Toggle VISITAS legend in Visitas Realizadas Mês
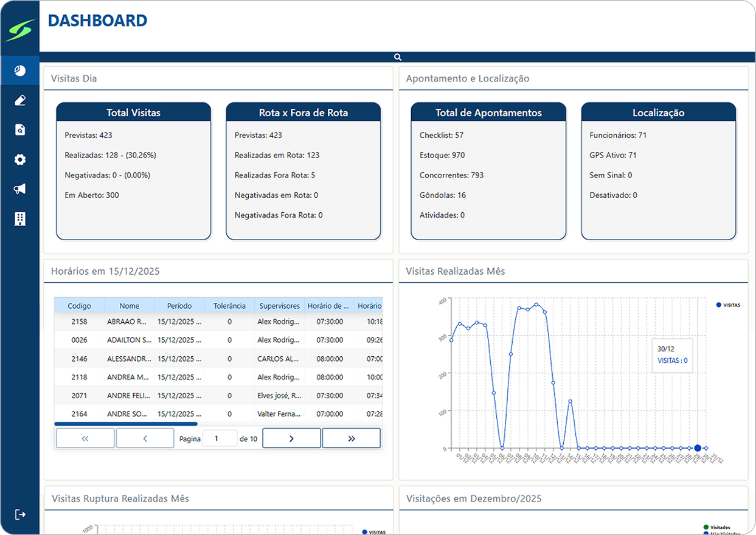 (x=728, y=305)
